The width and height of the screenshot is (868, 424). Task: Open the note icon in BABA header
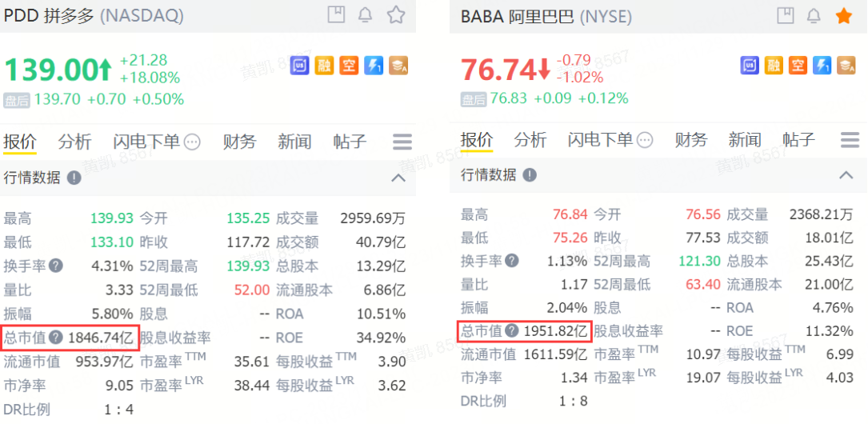tap(786, 15)
